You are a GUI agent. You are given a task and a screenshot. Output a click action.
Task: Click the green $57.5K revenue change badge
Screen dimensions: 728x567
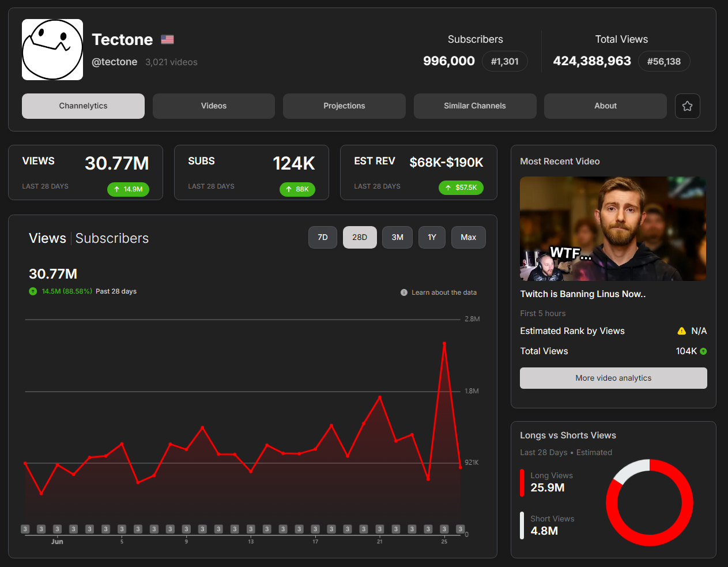pos(461,187)
